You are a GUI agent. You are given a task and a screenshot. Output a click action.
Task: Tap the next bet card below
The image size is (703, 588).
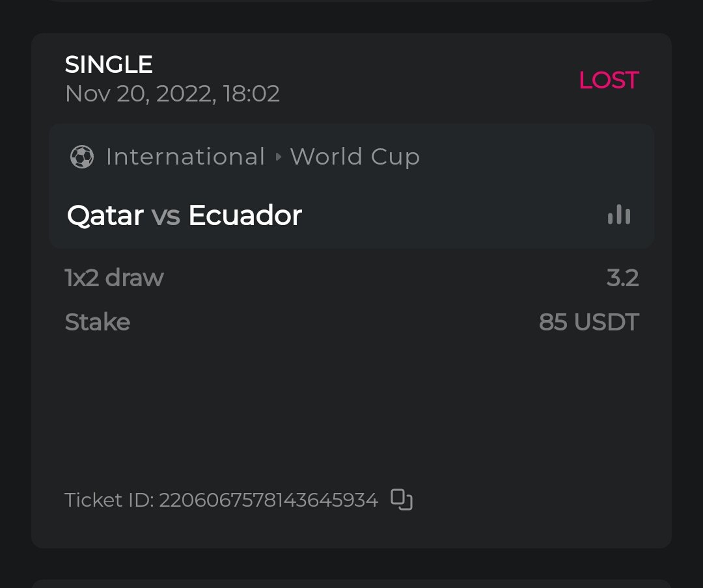tap(351, 583)
